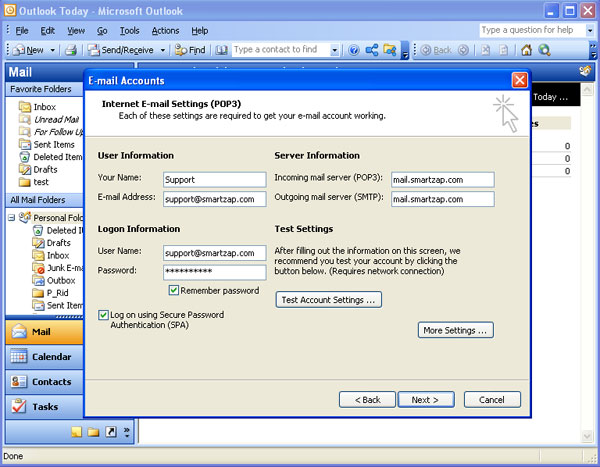Click the E-mail Address field
Screen dimensions: 600x467
pos(215,199)
